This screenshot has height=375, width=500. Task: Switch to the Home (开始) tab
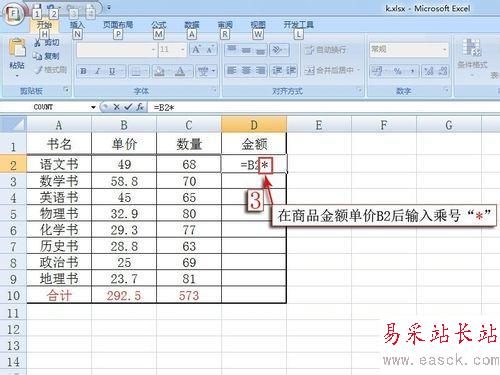[44, 25]
